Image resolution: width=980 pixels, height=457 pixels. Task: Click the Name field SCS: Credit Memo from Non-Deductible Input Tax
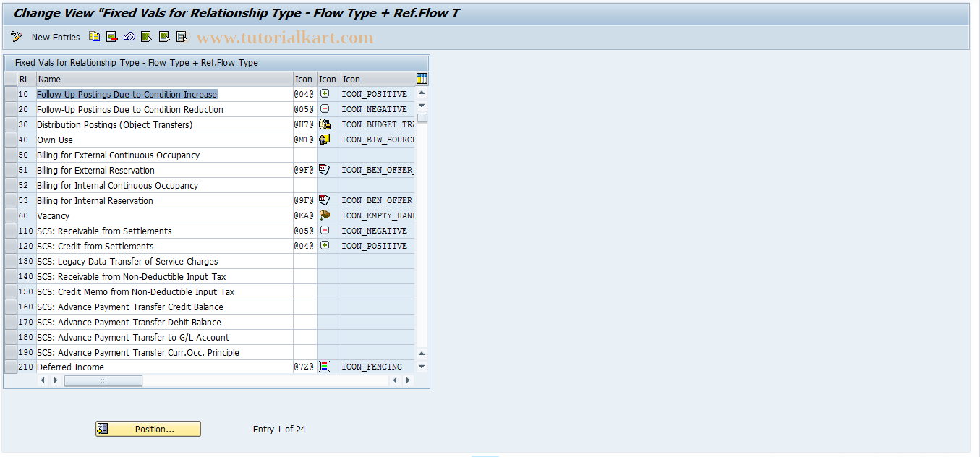click(164, 291)
